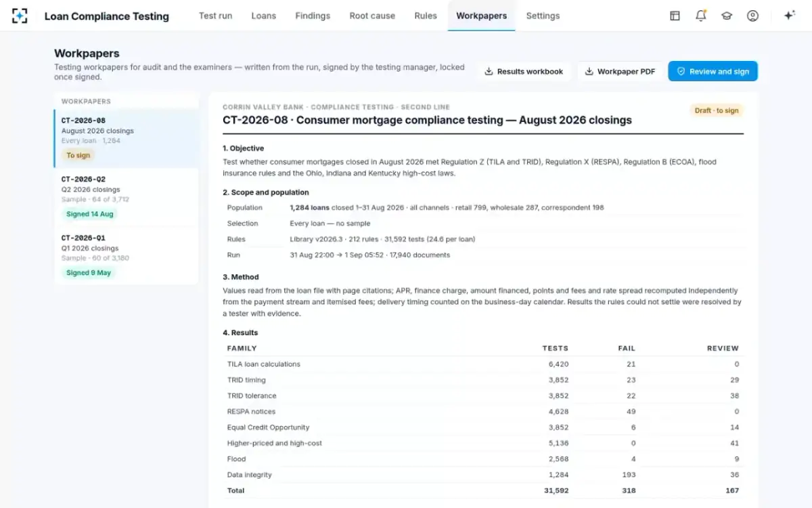Screen dimensions: 812x508
Task: Click the 193 fail count for Data integrity
Action: tap(629, 475)
